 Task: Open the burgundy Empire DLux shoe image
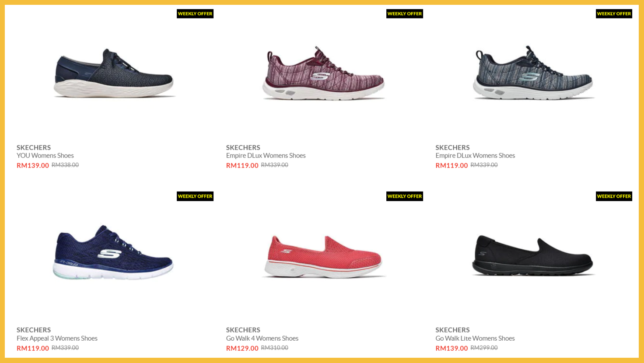pos(323,73)
